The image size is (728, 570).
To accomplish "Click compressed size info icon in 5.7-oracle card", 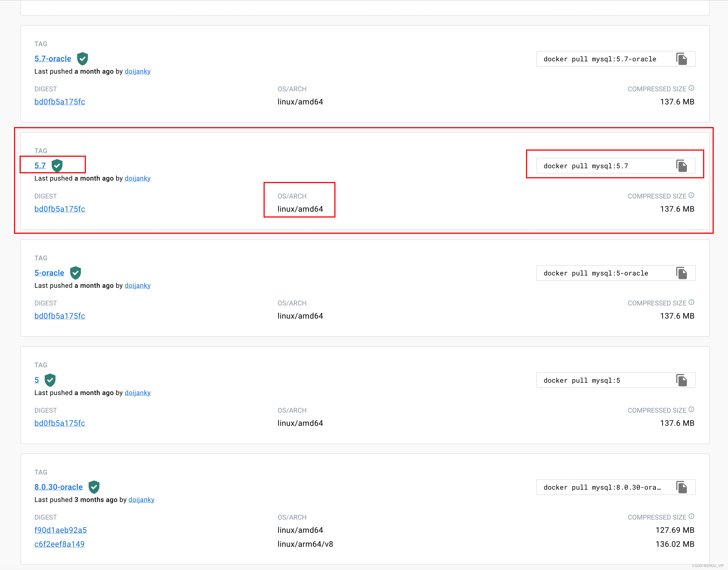I will 691,88.
